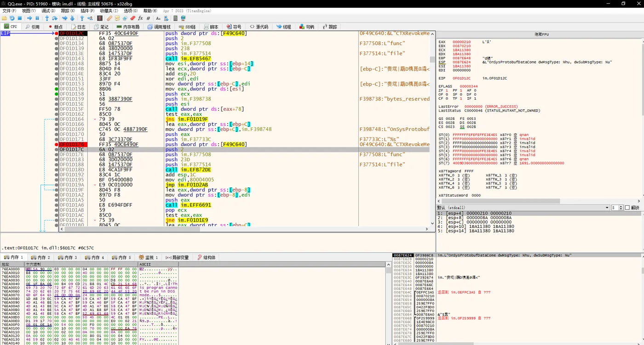Screen dimensions: 644x345
Task: Check the 解锁 checkbox in arguments panel
Action: (x=627, y=207)
